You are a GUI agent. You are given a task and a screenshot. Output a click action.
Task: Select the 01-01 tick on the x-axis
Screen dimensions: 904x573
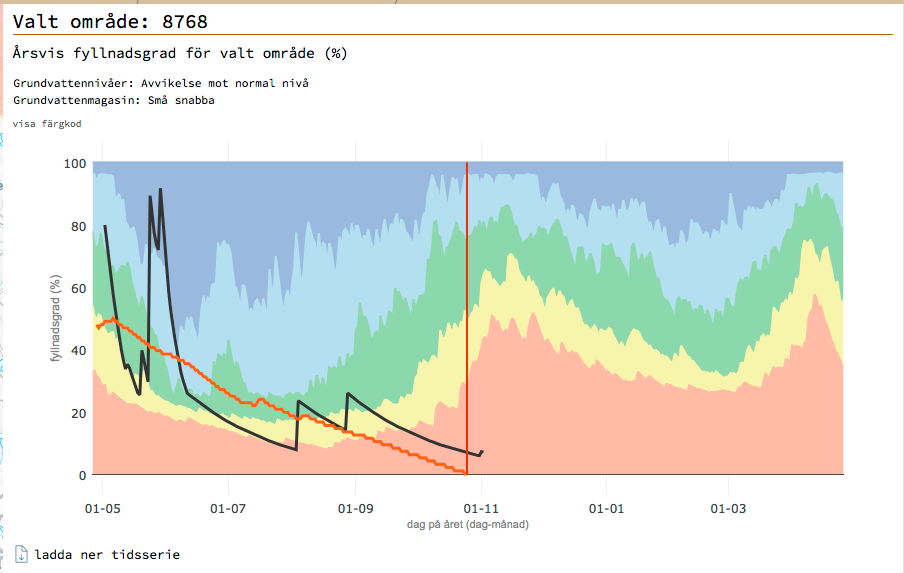click(606, 509)
